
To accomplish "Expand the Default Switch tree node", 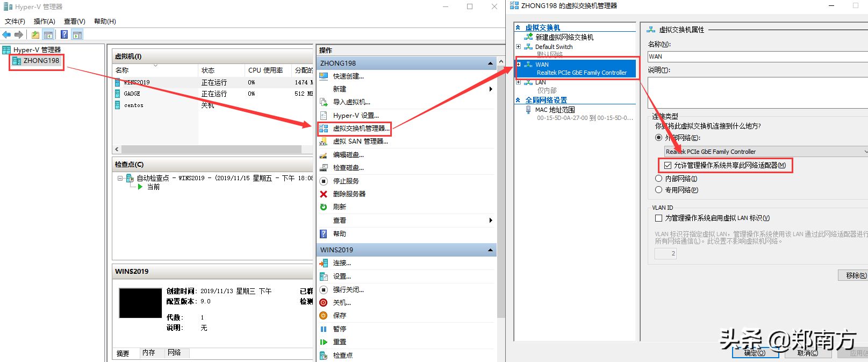I will tap(518, 47).
